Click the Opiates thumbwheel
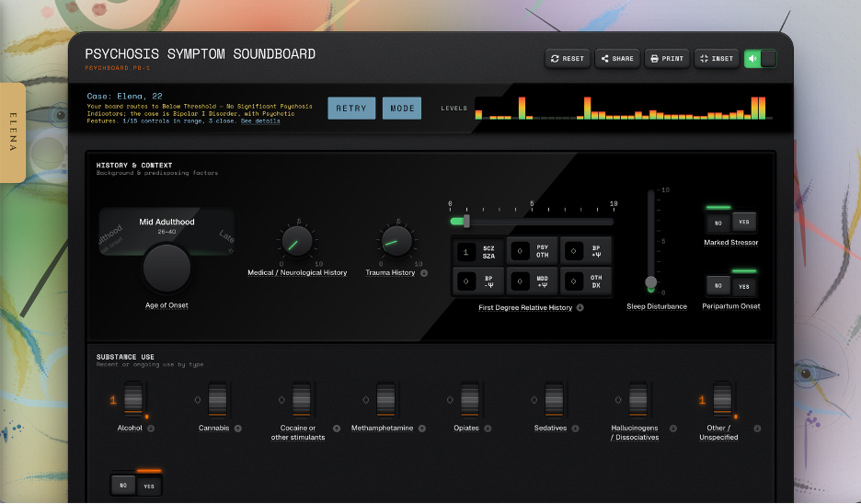The height and width of the screenshot is (504, 861). click(469, 400)
